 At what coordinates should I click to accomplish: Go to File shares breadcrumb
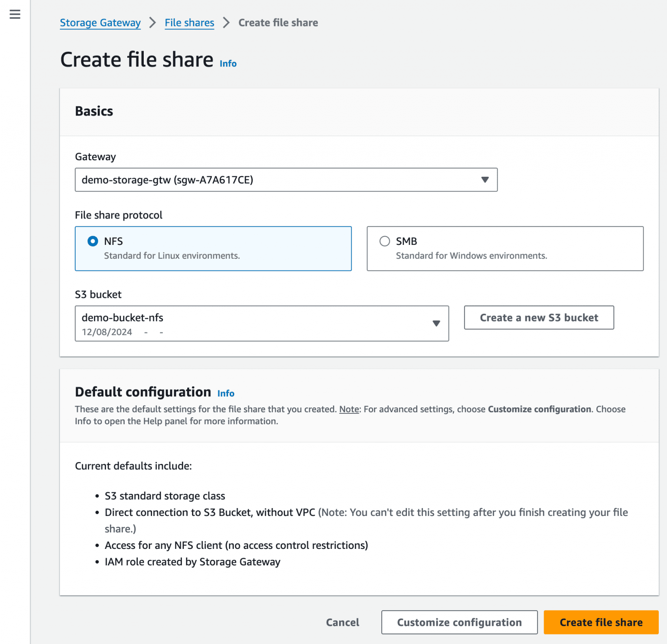[189, 23]
